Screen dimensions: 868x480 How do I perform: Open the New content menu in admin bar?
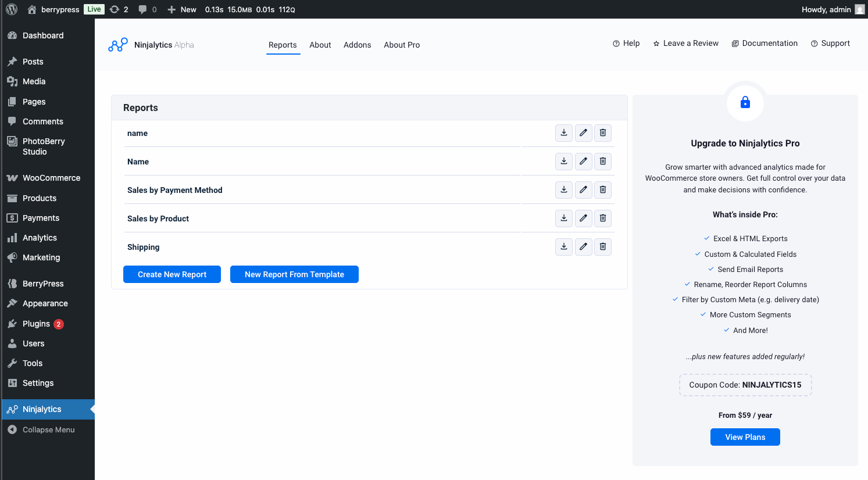coord(182,9)
